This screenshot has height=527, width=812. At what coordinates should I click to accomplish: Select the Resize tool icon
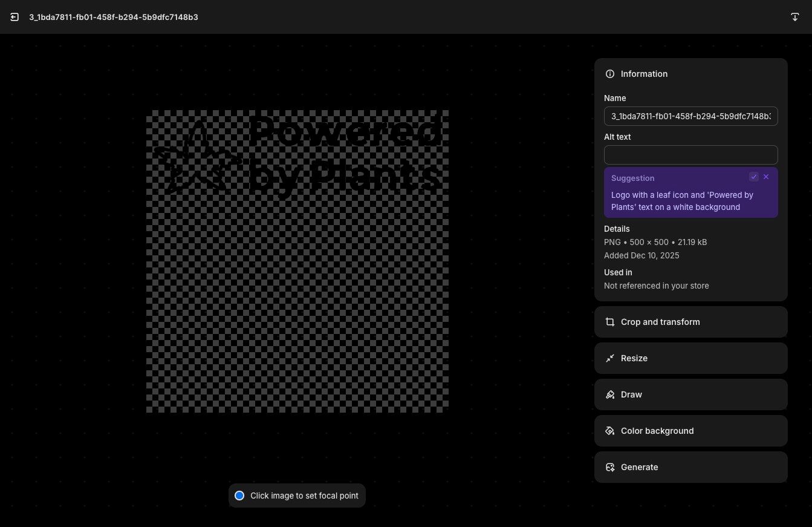[x=610, y=358]
